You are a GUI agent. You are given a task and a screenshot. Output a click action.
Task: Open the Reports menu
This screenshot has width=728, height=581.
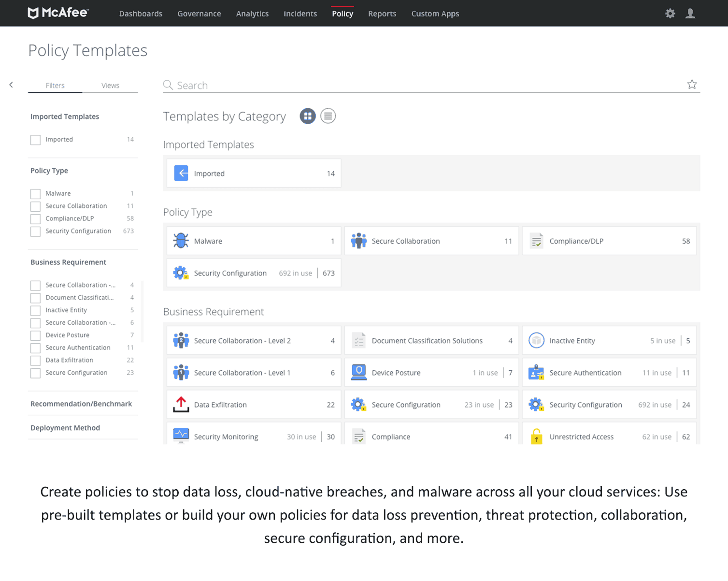(x=382, y=14)
